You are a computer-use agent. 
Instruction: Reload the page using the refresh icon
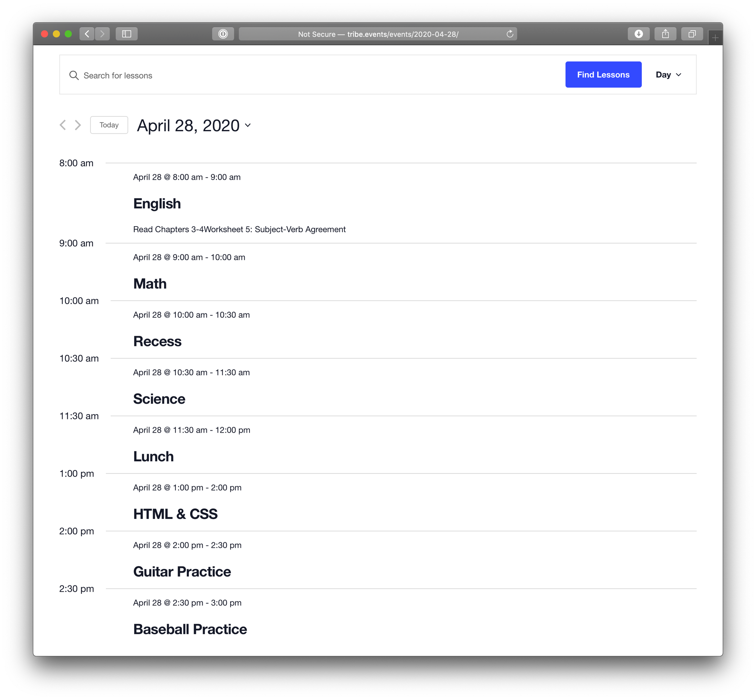click(510, 34)
